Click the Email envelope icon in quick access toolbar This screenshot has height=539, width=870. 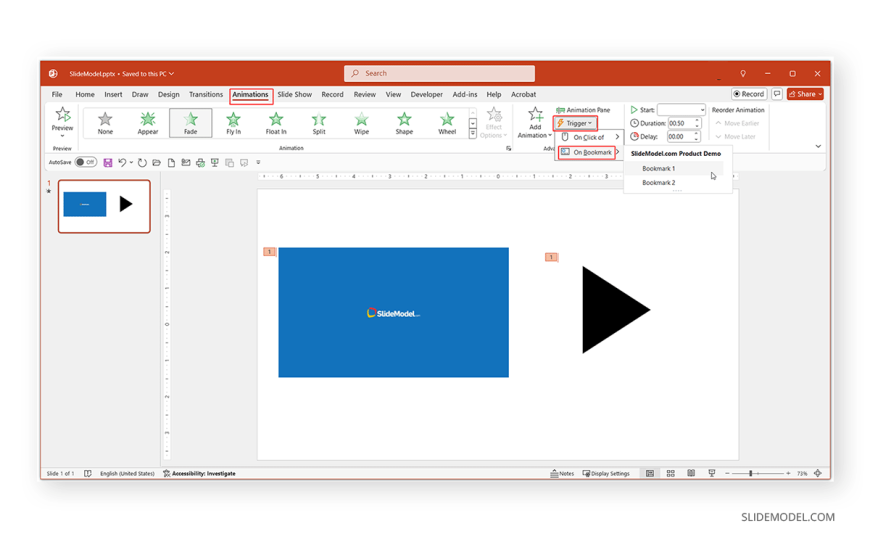(186, 163)
